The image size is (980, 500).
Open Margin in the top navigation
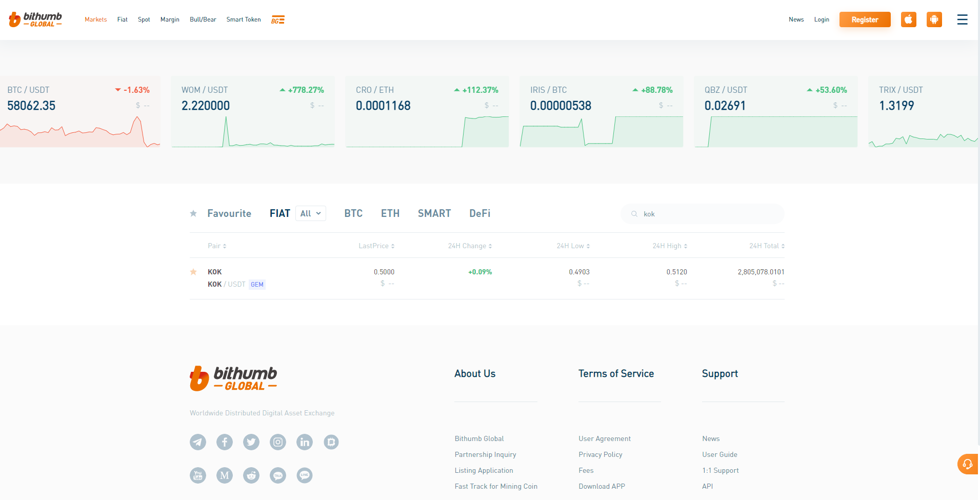(x=170, y=19)
